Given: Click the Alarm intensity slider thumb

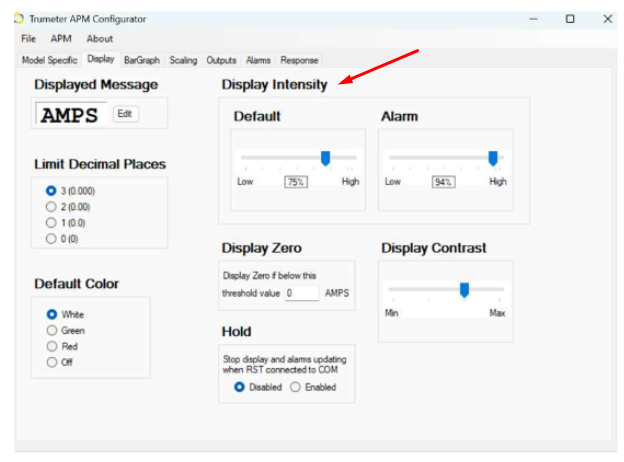Looking at the screenshot, I should pos(493,158).
